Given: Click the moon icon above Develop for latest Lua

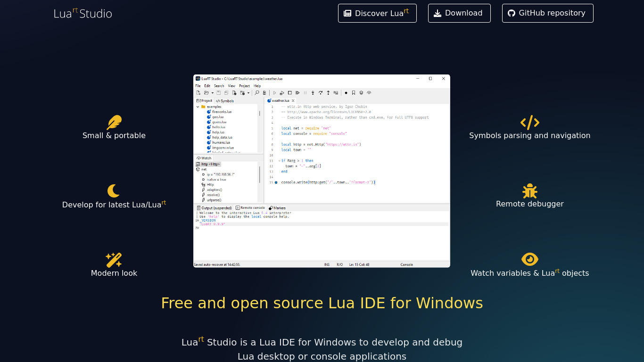Looking at the screenshot, I should pos(114,191).
